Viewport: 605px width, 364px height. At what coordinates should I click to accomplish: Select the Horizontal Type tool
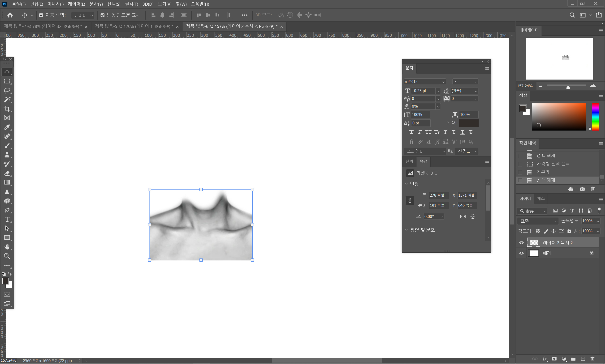pyautogui.click(x=7, y=219)
